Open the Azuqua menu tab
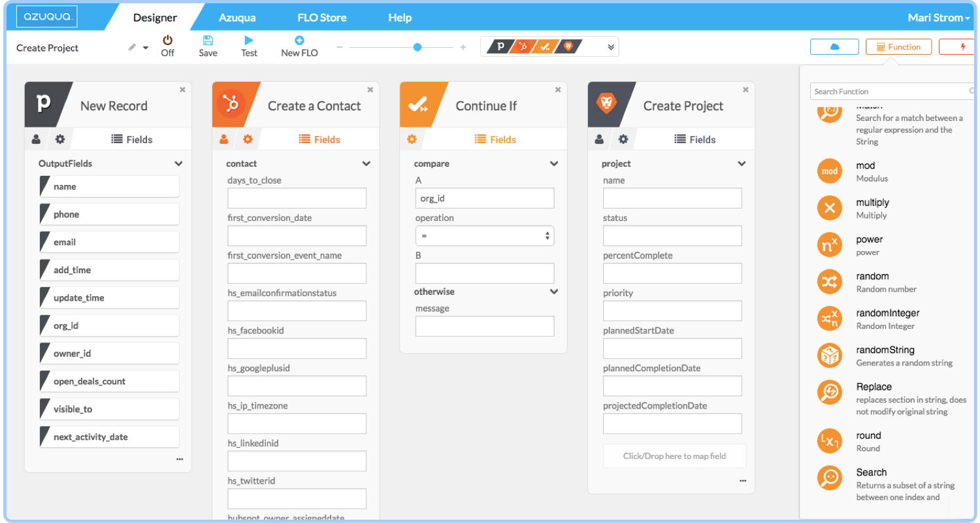980x523 pixels. pyautogui.click(x=237, y=18)
